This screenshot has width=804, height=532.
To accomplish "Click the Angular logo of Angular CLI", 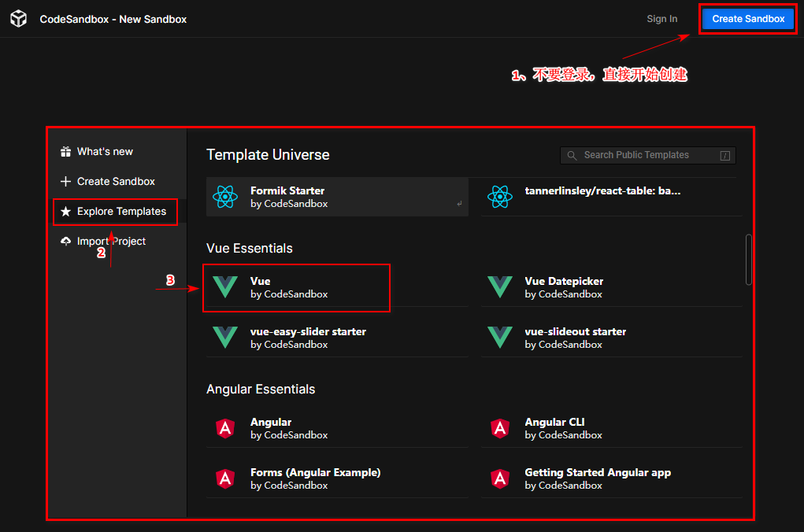I will (x=500, y=428).
